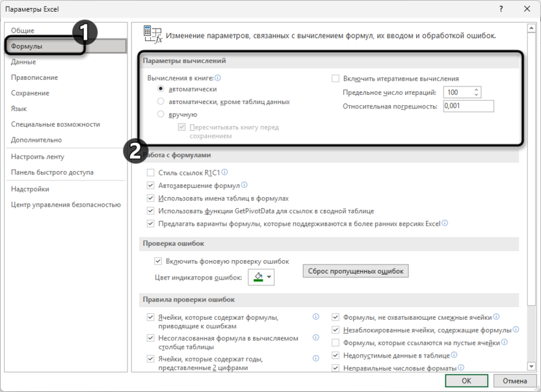Screen dimensions: 541x392
Task: Click info icon next to 'Автозавершение формул'
Action: point(244,185)
